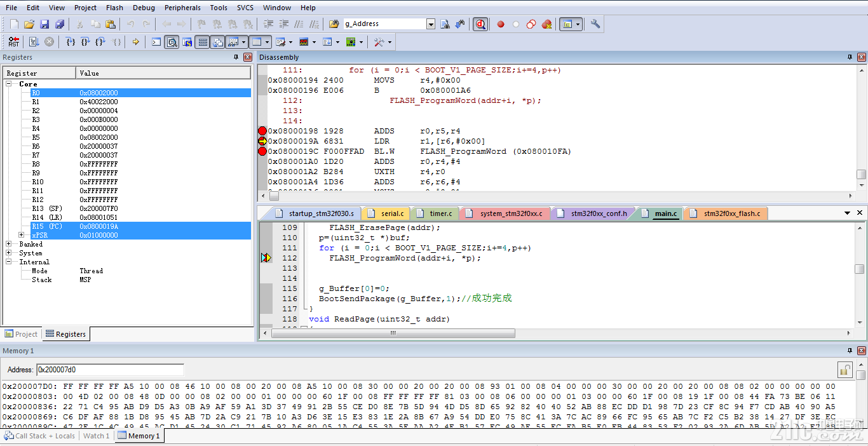Show the next statement with the yellow arrow
Screen dimensions: 868x446
click(135, 42)
